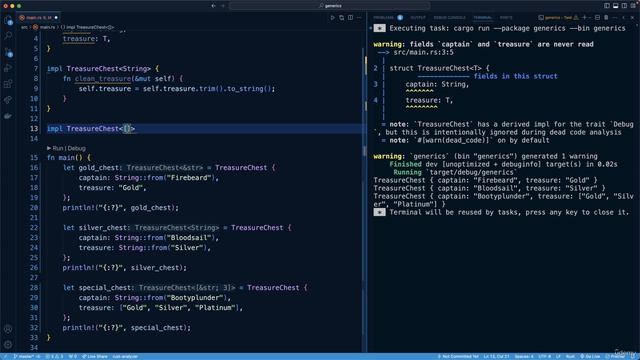Click the command center search box
640x360 pixels.
pos(330,6)
